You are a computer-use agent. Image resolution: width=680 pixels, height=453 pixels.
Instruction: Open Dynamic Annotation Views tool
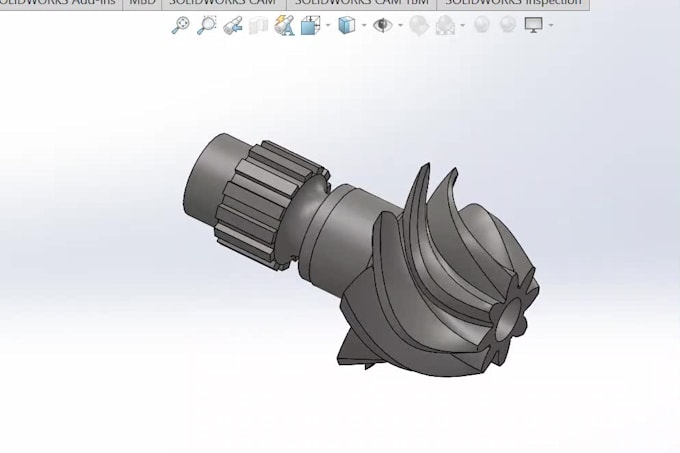(284, 25)
